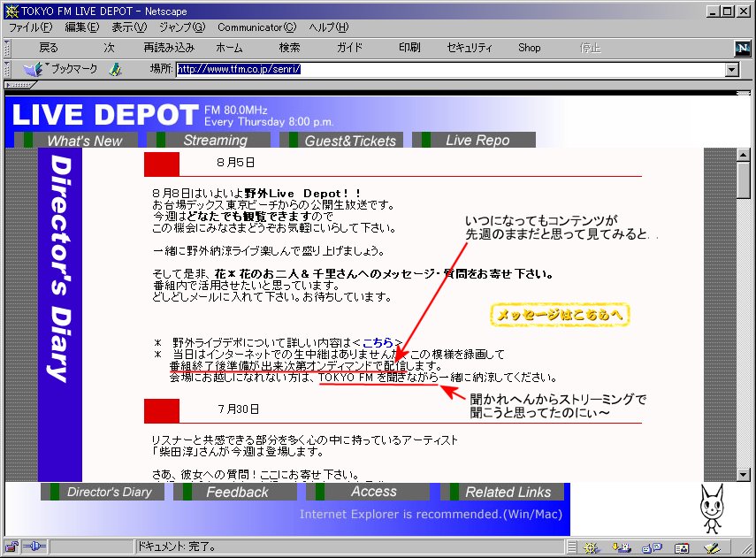The height and width of the screenshot is (558, 756).
Task: Open the Mailbox inbox icon
Action: pyautogui.click(x=622, y=547)
